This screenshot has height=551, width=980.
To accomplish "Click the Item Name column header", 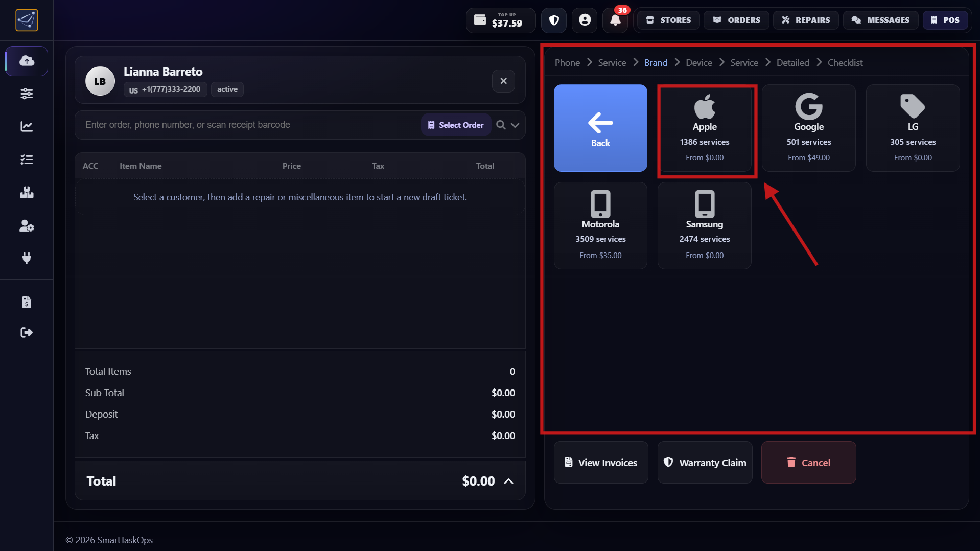I will coord(141,166).
